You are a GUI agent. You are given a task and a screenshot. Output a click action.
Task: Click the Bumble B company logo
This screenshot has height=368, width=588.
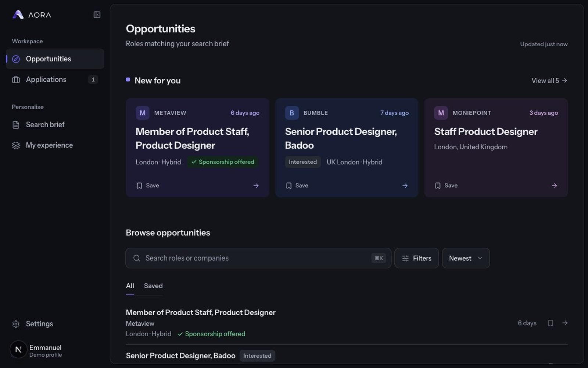(292, 113)
